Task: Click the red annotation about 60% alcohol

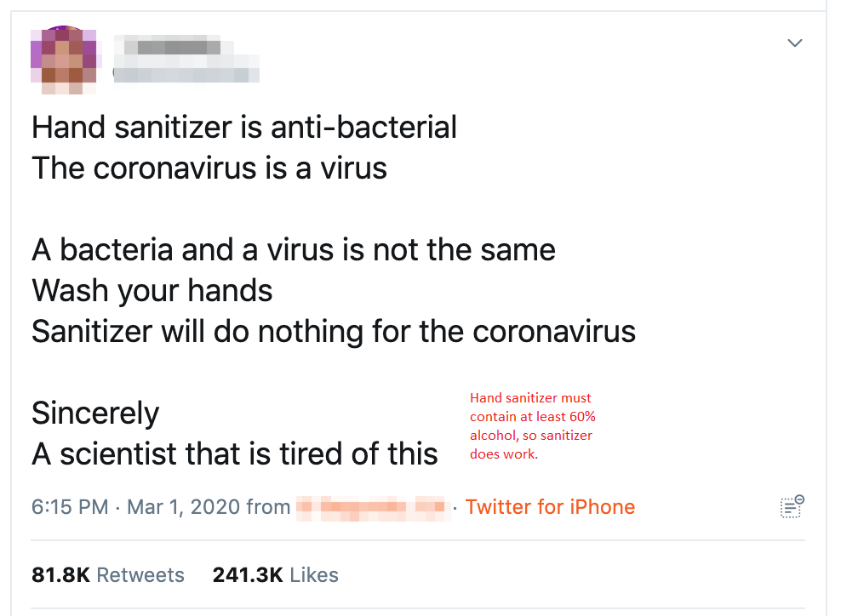Action: 533,425
